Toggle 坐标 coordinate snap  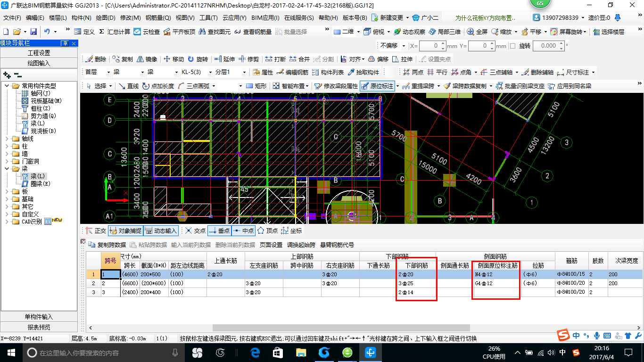coord(291,230)
